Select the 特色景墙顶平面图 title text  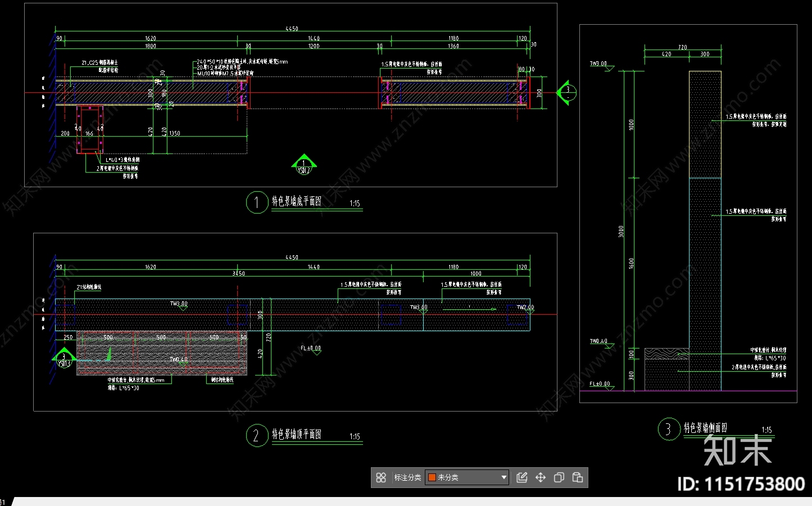pyautogui.click(x=297, y=434)
